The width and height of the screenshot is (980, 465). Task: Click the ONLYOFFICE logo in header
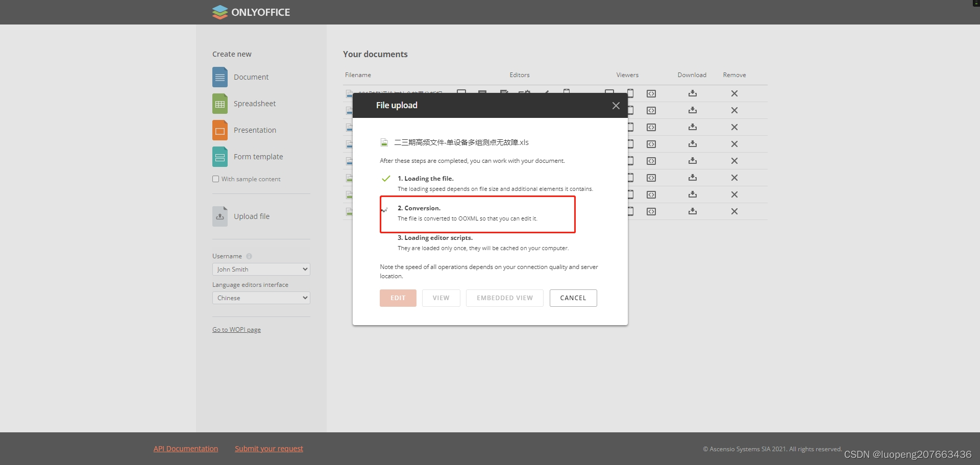pos(251,12)
